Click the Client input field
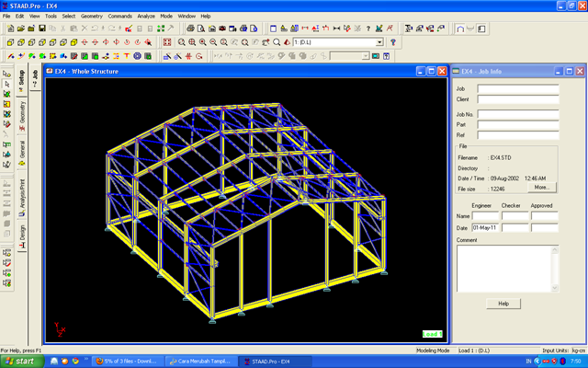 (518, 99)
